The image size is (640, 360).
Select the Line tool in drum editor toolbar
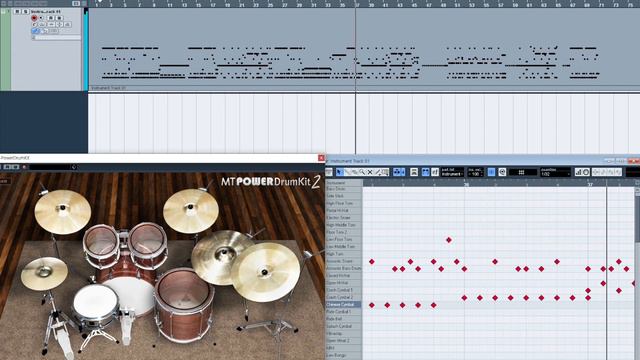click(378, 172)
